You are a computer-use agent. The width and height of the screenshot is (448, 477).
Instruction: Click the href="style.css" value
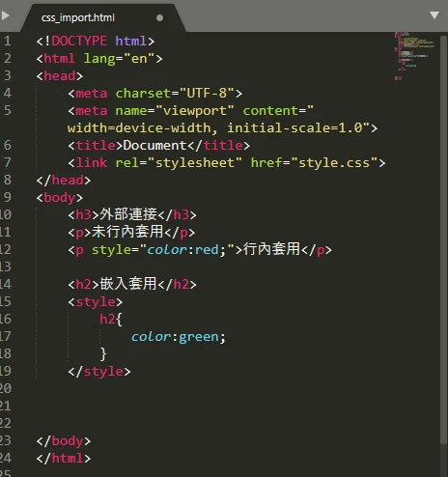coord(334,163)
